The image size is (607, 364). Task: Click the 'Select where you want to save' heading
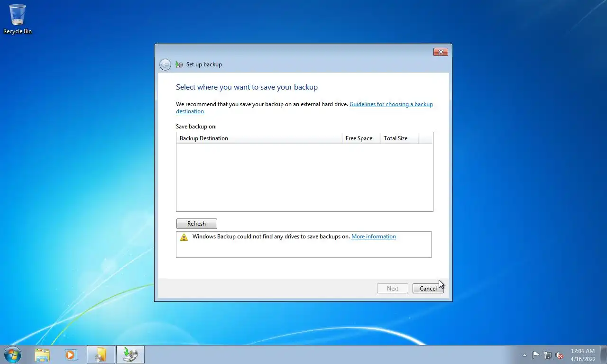[247, 87]
